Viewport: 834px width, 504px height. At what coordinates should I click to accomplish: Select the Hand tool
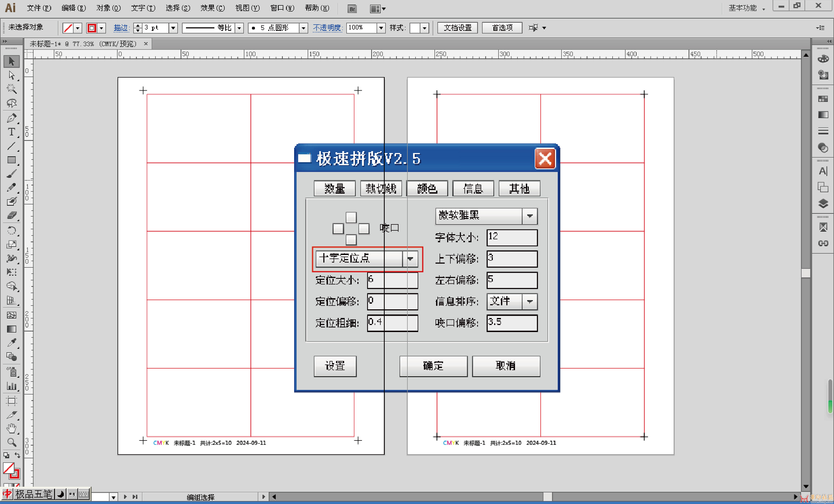(x=12, y=428)
